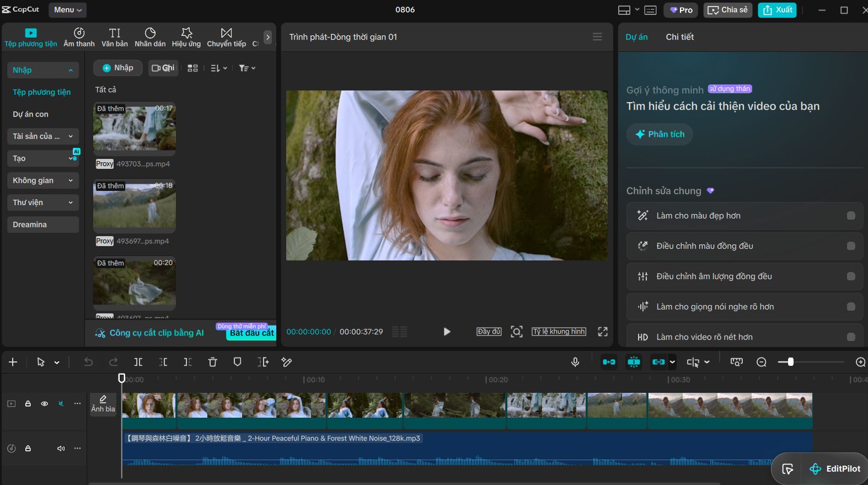Expand the 'Không gian' sidebar section
The image size is (868, 485).
[x=43, y=180]
